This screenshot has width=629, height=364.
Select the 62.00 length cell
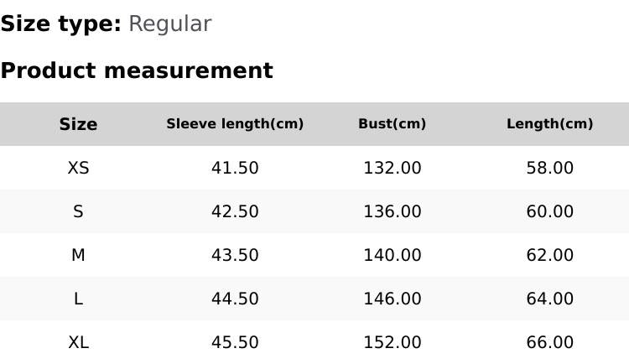coord(549,255)
